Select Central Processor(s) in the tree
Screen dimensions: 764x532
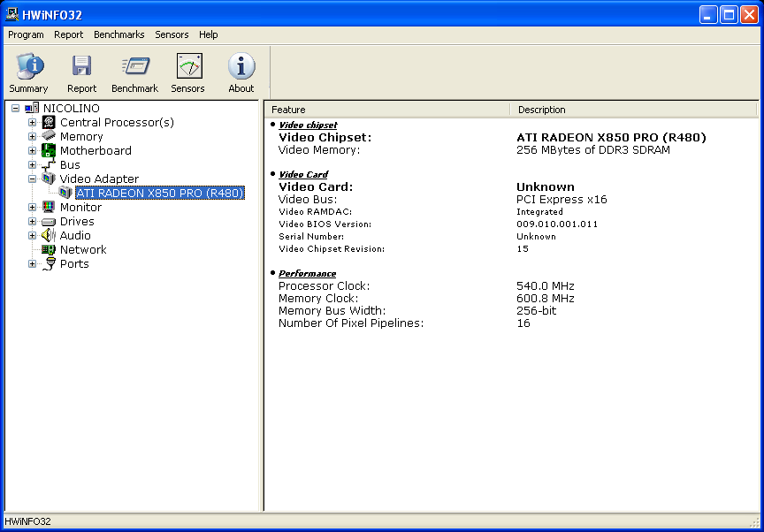(x=117, y=122)
